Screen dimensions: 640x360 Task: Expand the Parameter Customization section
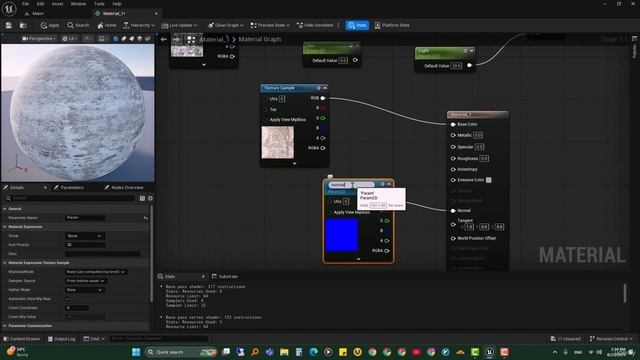click(x=5, y=326)
